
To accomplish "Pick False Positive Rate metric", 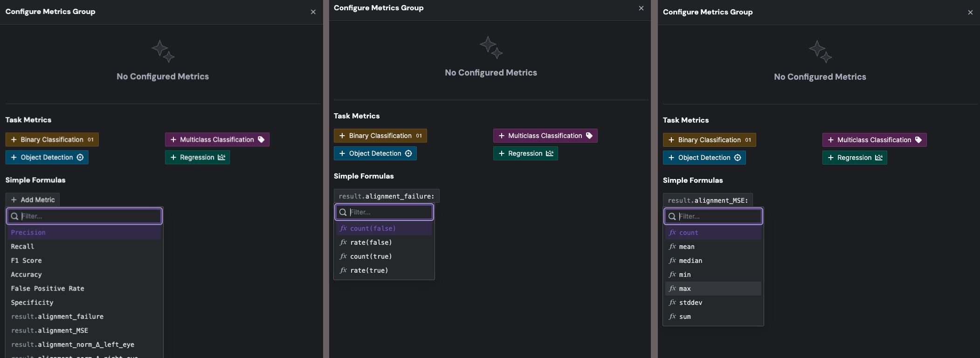I will click(84, 289).
